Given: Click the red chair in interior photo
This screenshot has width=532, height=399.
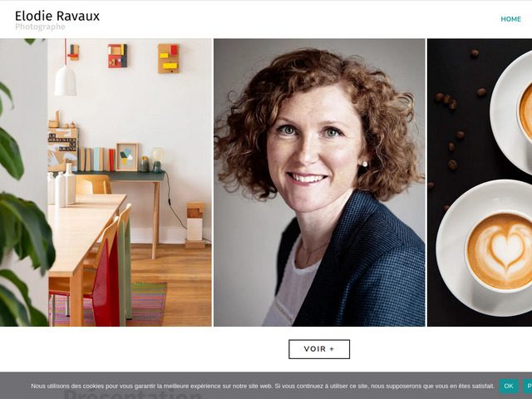Looking at the screenshot, I should 106,282.
